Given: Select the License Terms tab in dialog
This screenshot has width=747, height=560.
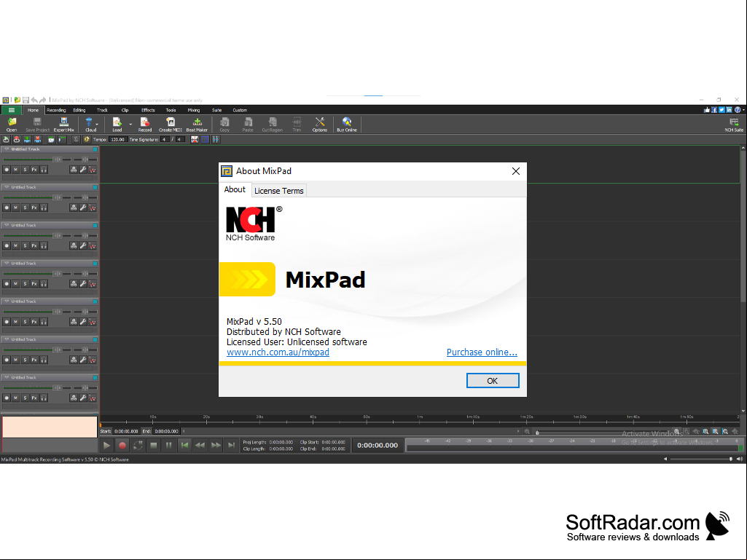Looking at the screenshot, I should [278, 191].
